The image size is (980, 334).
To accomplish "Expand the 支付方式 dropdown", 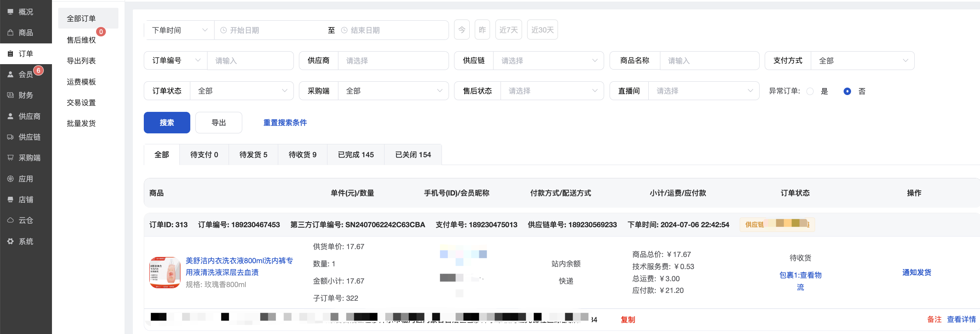I will [862, 61].
